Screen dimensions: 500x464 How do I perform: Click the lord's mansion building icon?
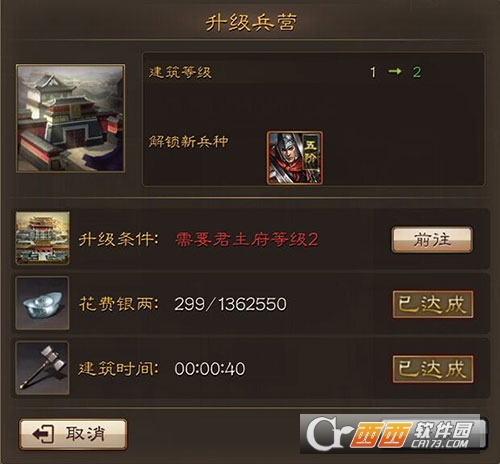[x=43, y=238]
